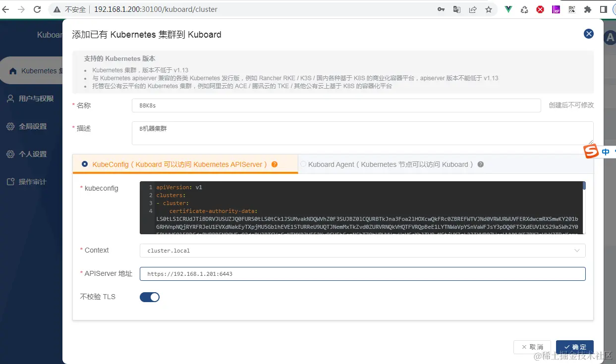616x364 pixels.
Task: Bookmark this page with the star
Action: pyautogui.click(x=489, y=9)
